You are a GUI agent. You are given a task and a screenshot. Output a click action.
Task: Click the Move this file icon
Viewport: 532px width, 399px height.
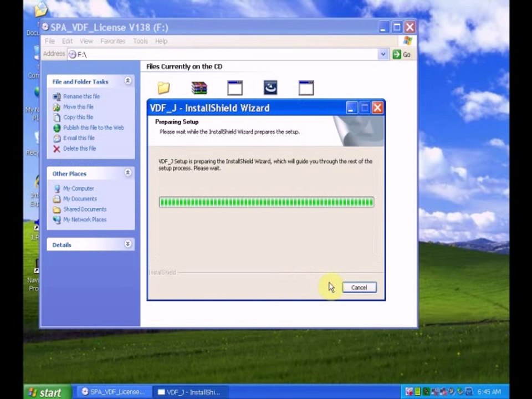point(57,107)
